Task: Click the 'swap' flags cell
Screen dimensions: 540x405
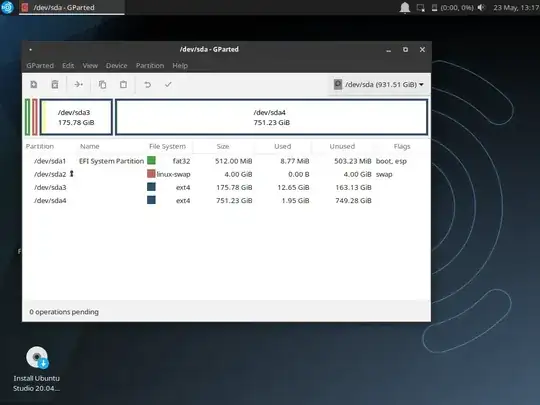Action: tap(384, 174)
